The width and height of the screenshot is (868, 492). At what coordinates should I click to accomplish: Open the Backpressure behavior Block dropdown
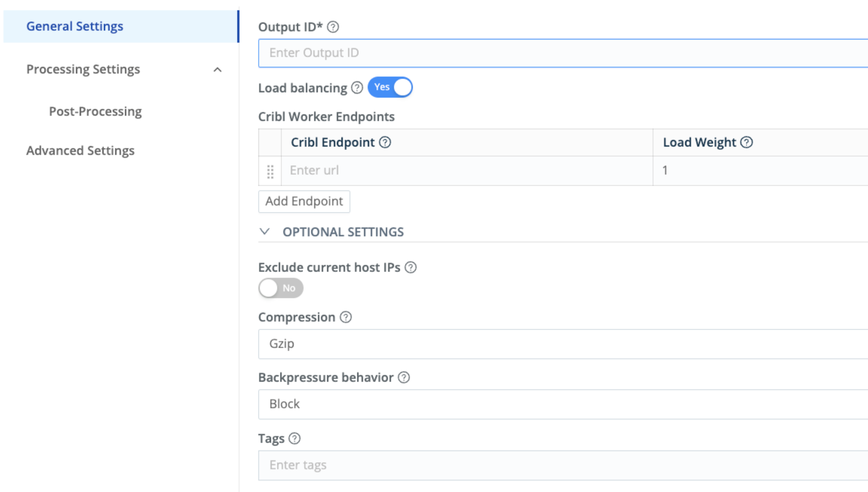coord(561,404)
